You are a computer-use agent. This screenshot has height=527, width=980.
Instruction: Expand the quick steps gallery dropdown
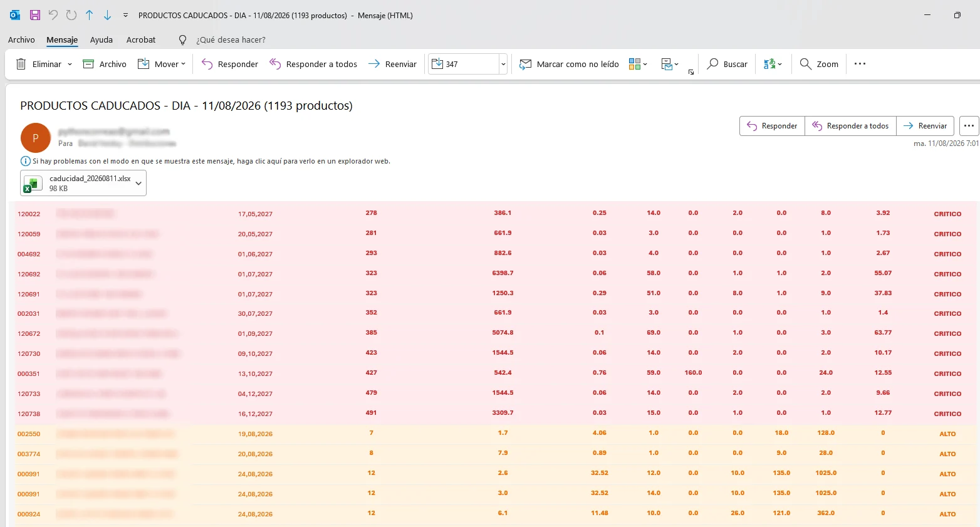point(503,64)
